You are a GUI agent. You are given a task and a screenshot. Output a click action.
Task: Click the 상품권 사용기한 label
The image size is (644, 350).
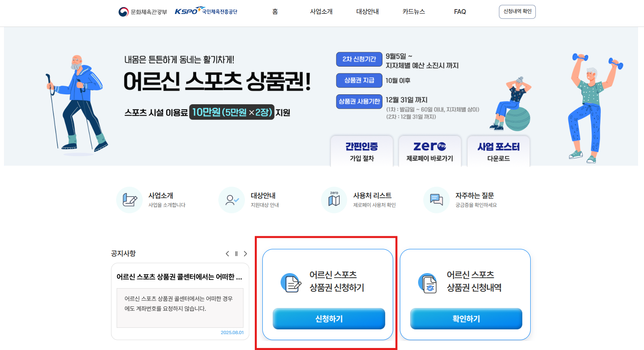359,101
